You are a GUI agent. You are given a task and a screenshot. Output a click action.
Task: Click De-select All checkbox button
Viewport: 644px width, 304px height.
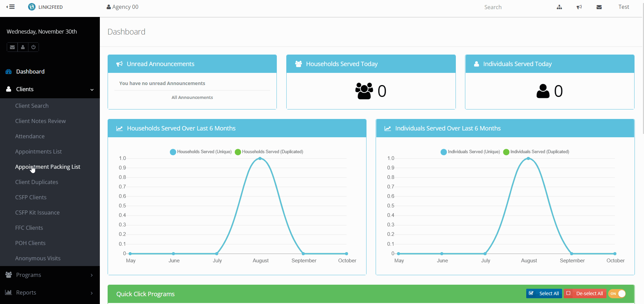coord(585,293)
